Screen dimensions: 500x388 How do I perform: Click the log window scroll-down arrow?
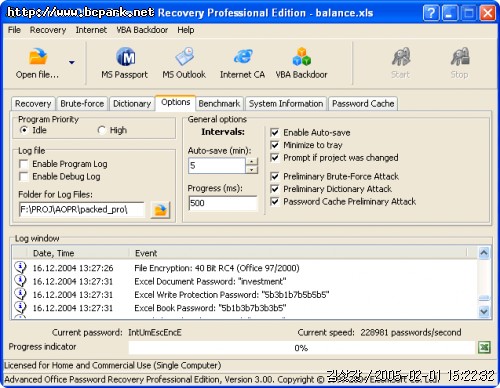484,312
